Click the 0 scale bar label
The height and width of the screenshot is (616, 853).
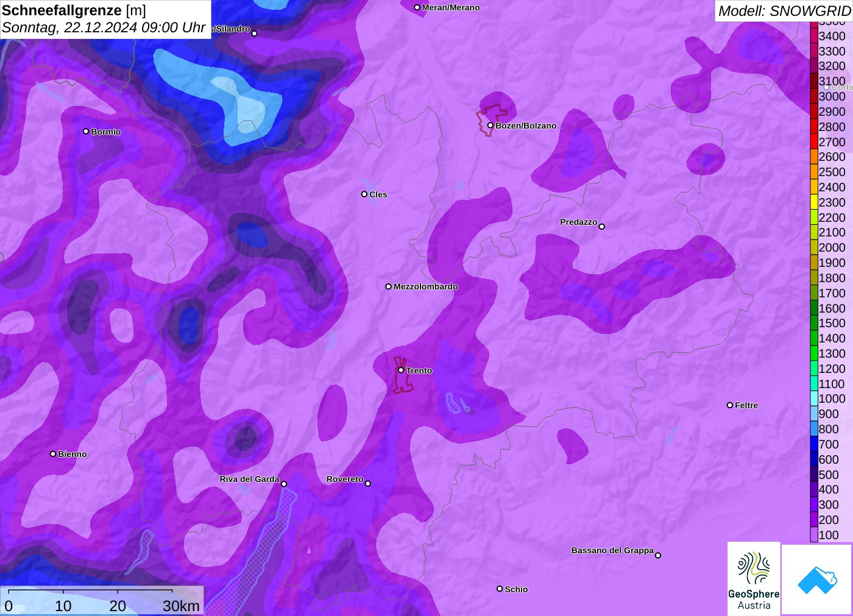[x=9, y=606]
